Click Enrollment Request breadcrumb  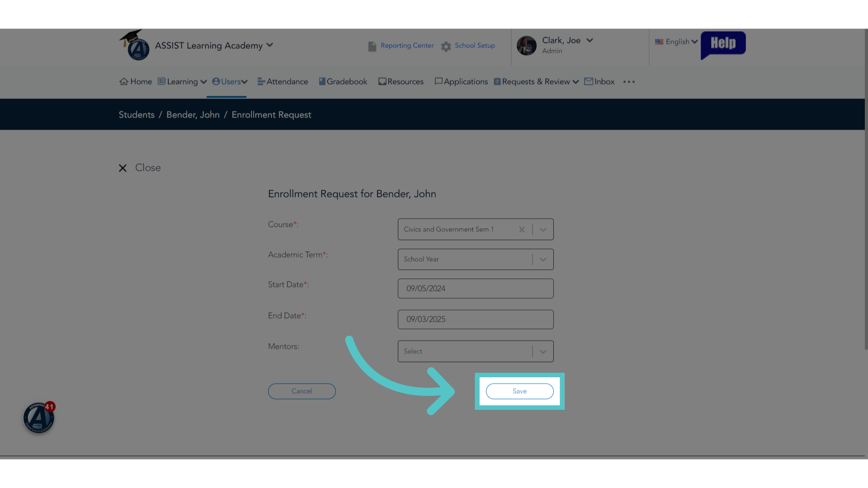[x=271, y=115]
